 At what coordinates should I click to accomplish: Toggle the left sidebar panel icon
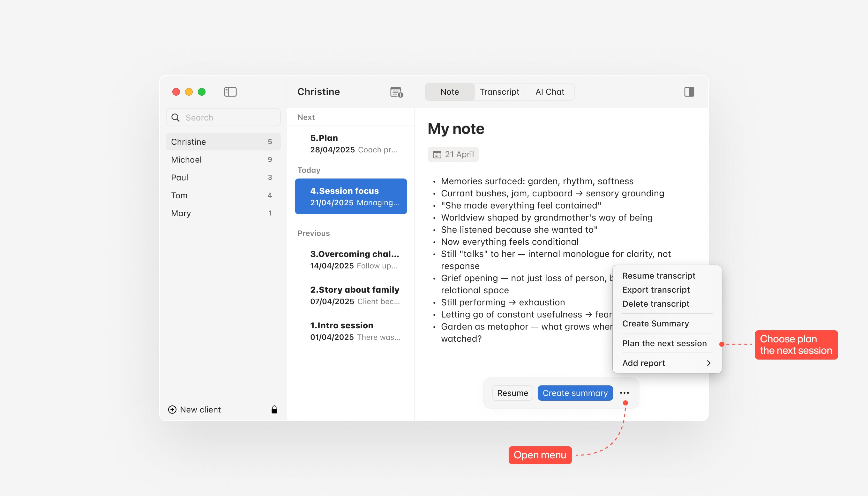pyautogui.click(x=230, y=91)
